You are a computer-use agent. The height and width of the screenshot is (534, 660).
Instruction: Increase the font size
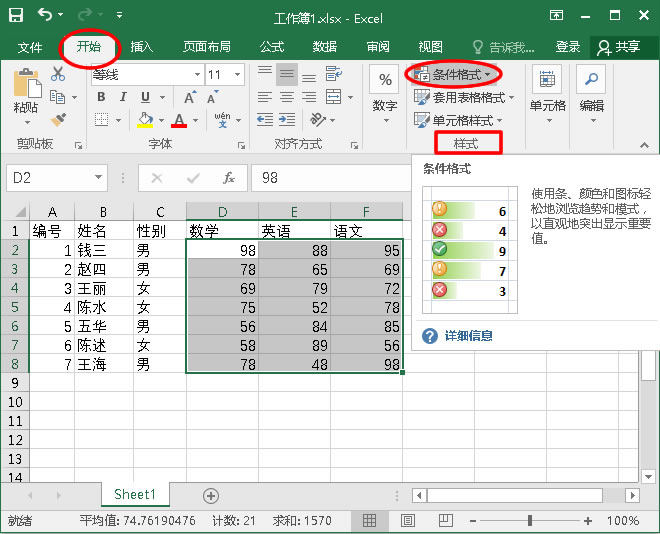pyautogui.click(x=190, y=97)
